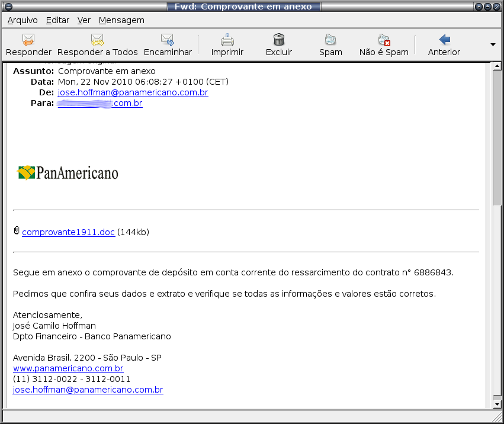The image size is (504, 424).
Task: Open the Arquivo menu
Action: pyautogui.click(x=23, y=20)
